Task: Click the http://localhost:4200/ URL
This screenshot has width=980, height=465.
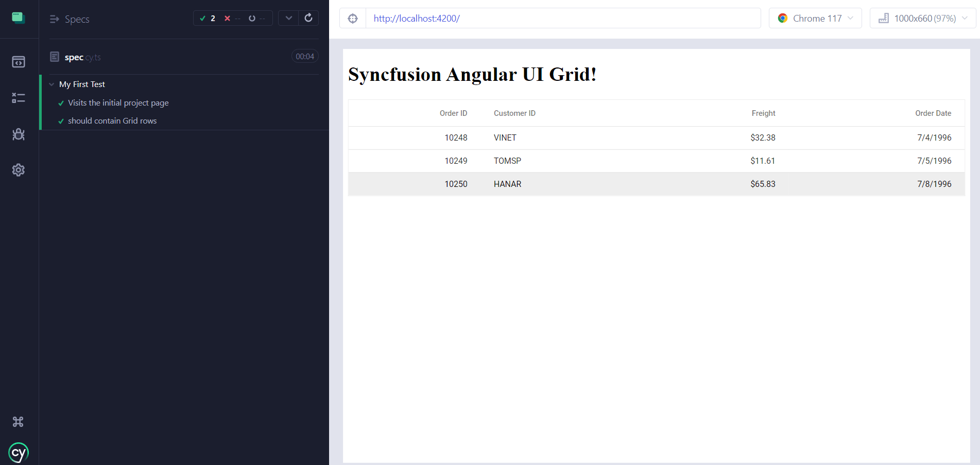Action: pyautogui.click(x=416, y=18)
